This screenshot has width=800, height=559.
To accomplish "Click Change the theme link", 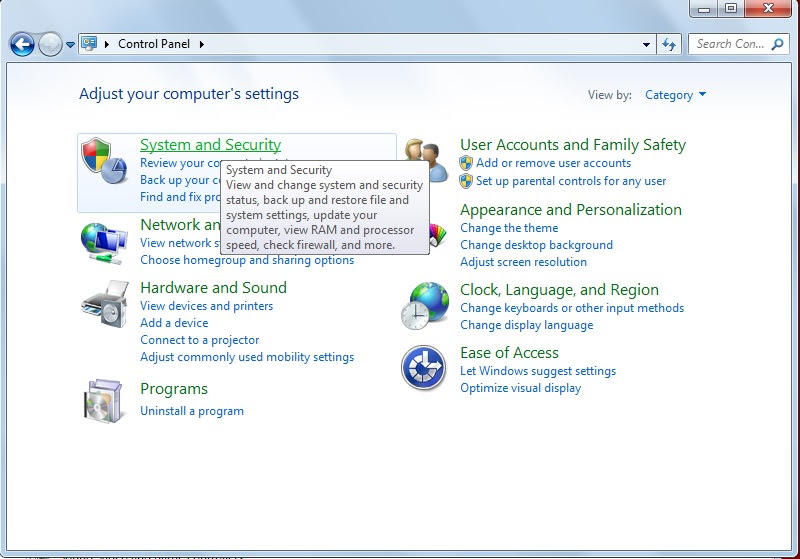I will pos(509,228).
